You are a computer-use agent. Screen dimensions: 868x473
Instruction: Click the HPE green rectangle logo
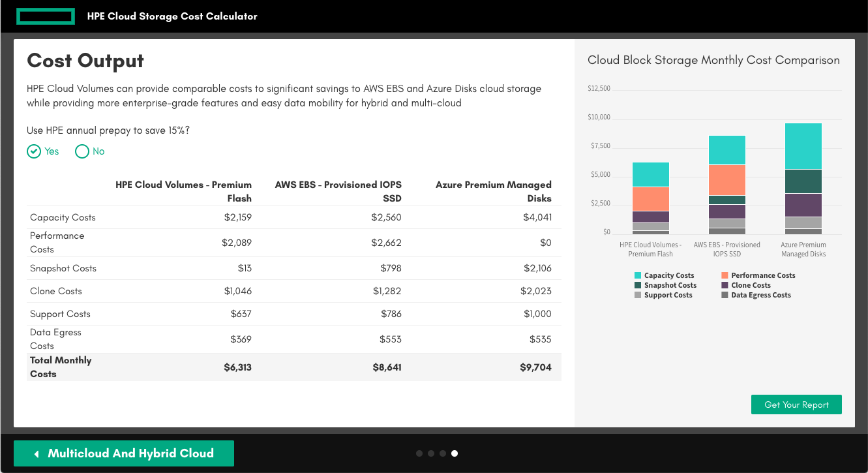tap(45, 16)
